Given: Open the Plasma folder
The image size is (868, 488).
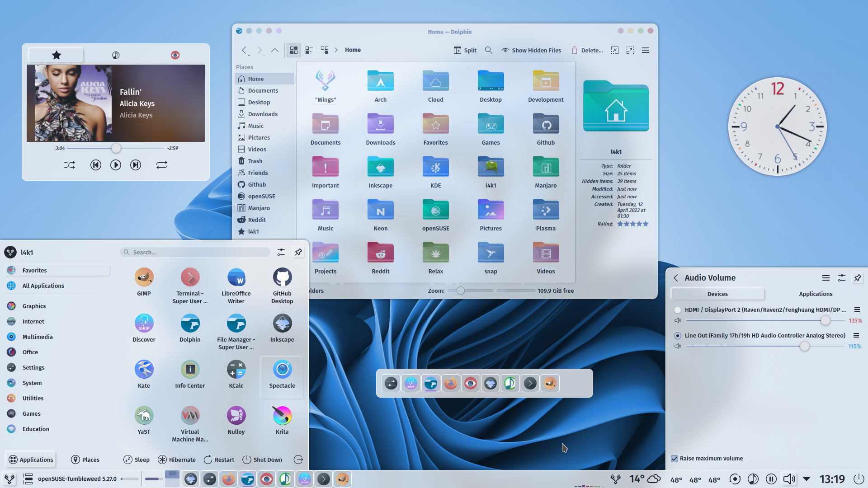Looking at the screenshot, I should coord(546,215).
